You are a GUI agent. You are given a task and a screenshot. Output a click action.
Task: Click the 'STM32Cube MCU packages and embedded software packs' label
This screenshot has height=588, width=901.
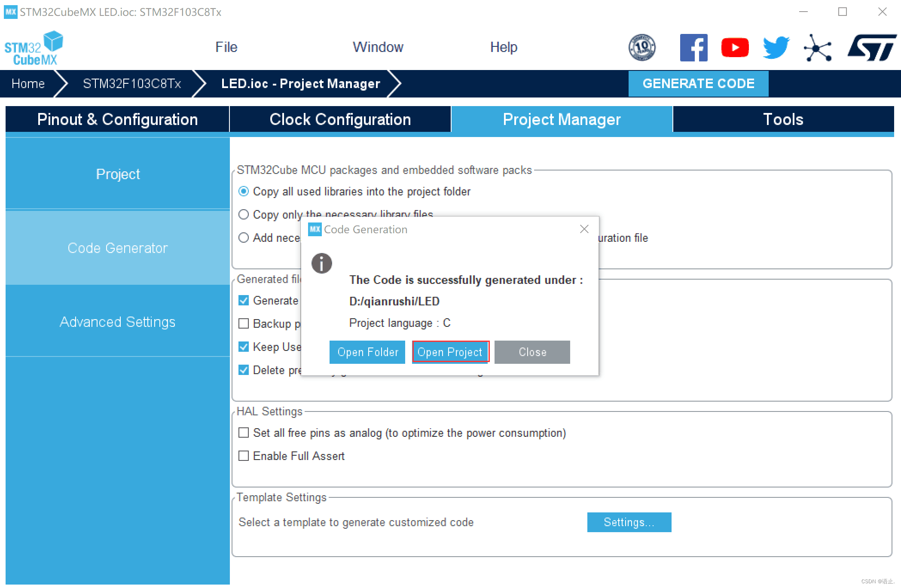(x=385, y=170)
